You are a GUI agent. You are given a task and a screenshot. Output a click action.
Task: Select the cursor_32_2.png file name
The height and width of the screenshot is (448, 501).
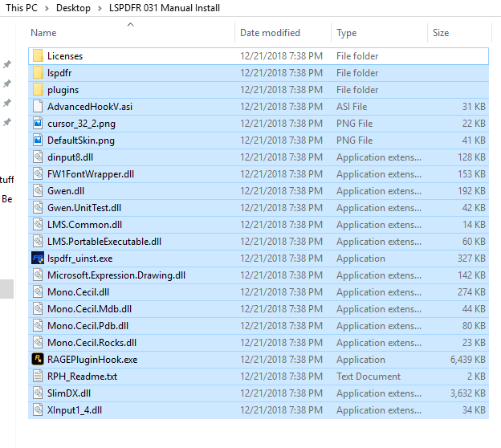tap(81, 124)
